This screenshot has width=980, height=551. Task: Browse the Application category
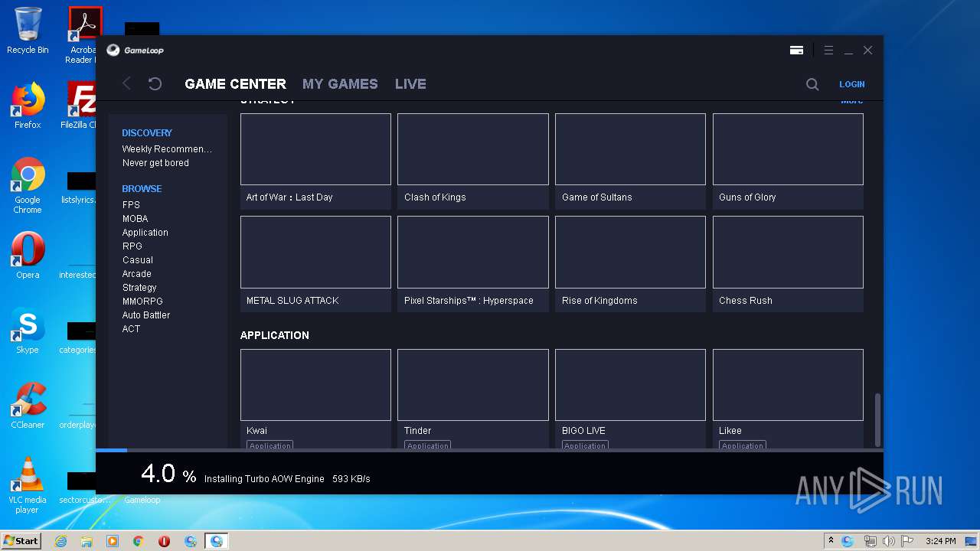(x=145, y=233)
